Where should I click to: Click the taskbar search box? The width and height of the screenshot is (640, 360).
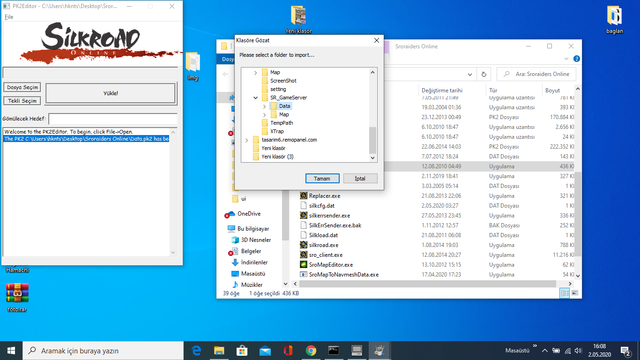103,351
